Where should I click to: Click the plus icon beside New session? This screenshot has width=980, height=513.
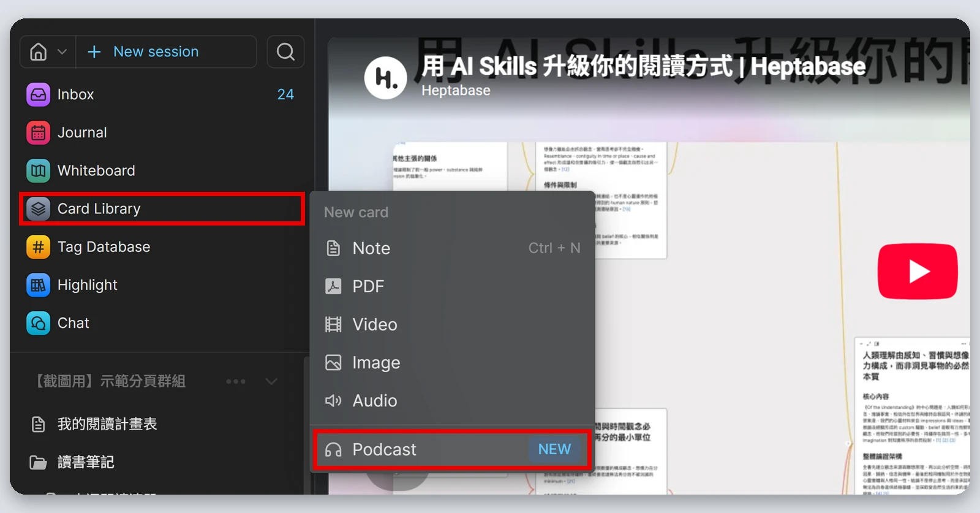coord(94,51)
